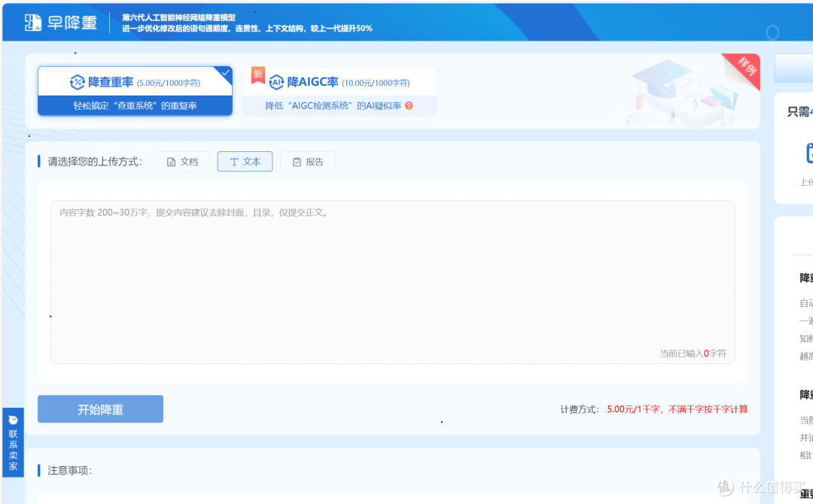Click the AI icon beside 降AIGC率
This screenshot has width=813, height=504.
pyautogui.click(x=276, y=82)
